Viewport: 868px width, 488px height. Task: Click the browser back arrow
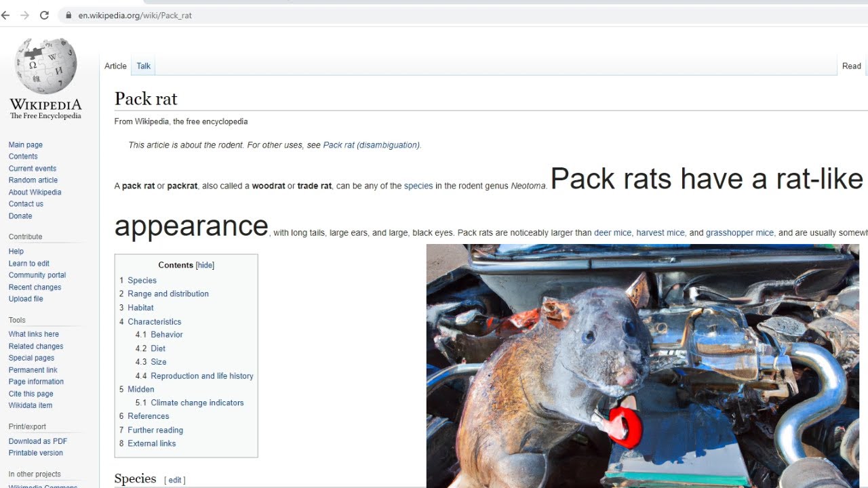click(5, 15)
